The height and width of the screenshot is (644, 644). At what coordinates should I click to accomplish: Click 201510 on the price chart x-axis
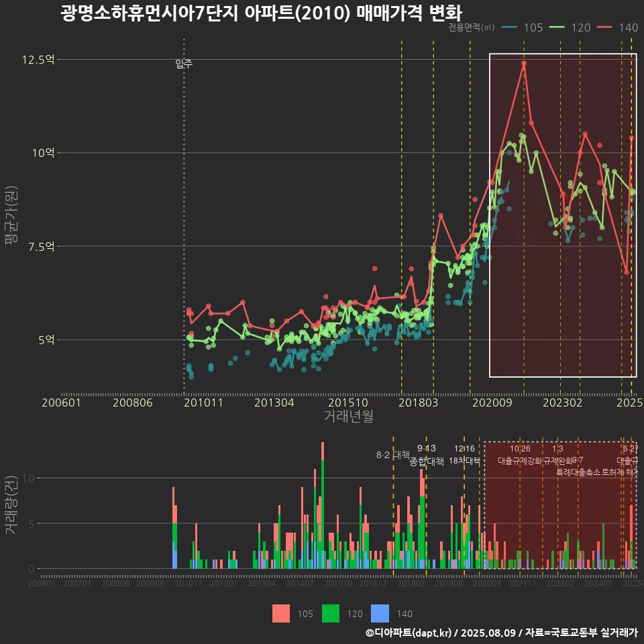click(x=348, y=402)
